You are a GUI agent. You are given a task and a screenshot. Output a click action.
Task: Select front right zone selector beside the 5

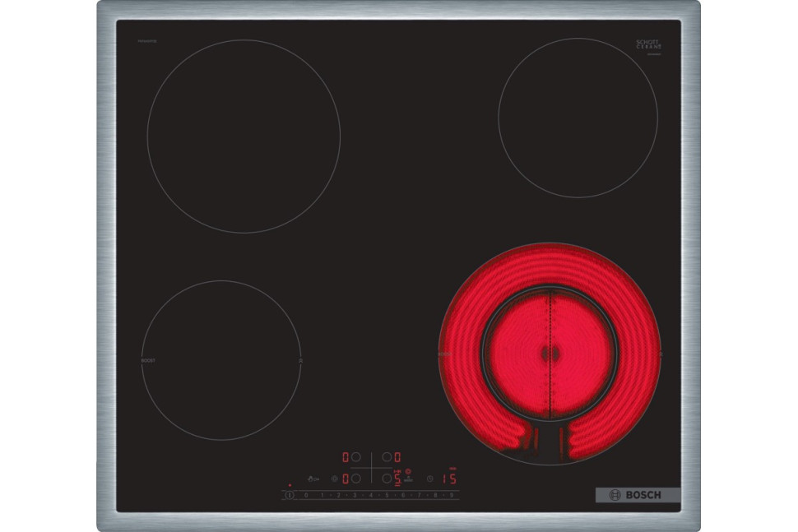(387, 479)
